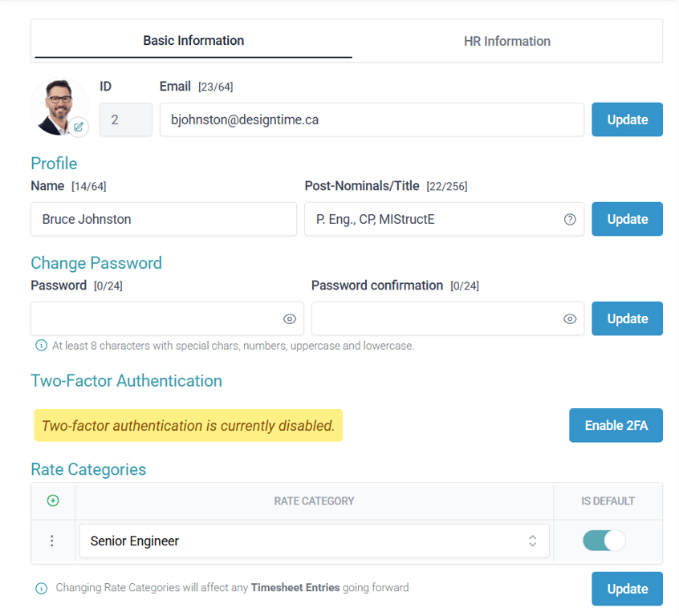
Task: Click Update for Rate Categories
Action: pos(627,589)
